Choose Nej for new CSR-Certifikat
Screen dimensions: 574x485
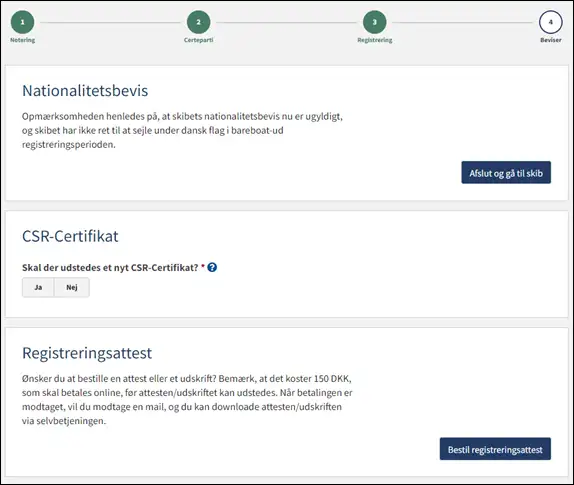72,287
